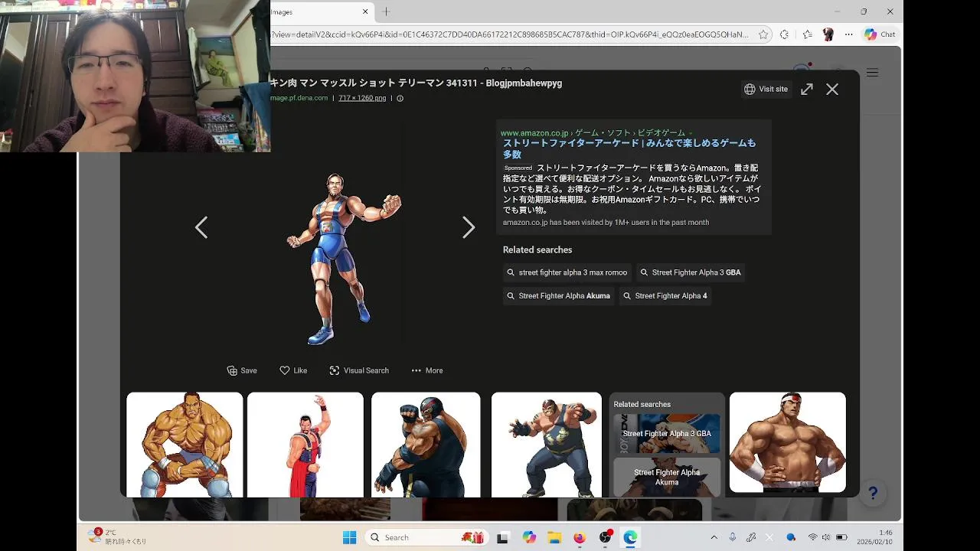
Task: Click the image info icon next to dimensions
Action: pyautogui.click(x=400, y=98)
